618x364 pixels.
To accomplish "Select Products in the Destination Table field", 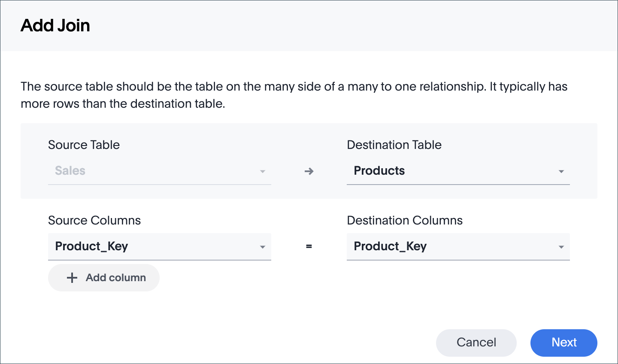I will point(379,171).
